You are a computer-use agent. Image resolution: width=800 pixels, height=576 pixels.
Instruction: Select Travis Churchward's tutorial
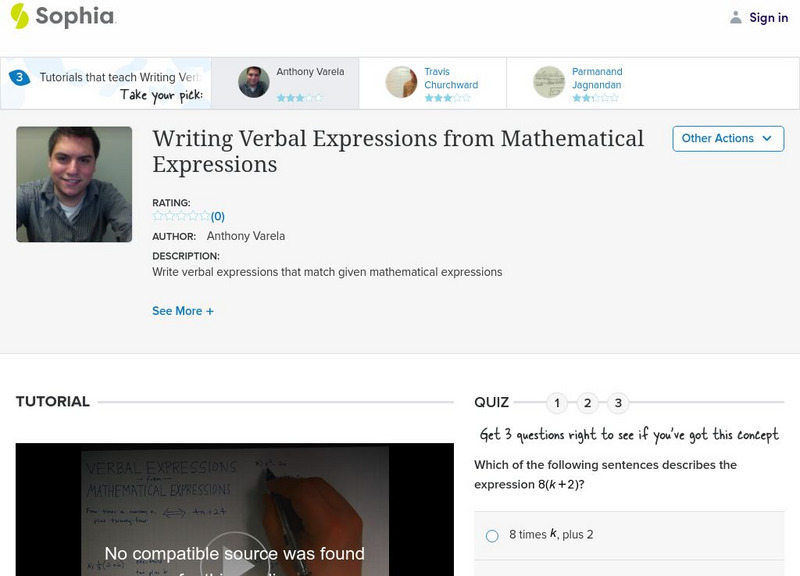[450, 78]
